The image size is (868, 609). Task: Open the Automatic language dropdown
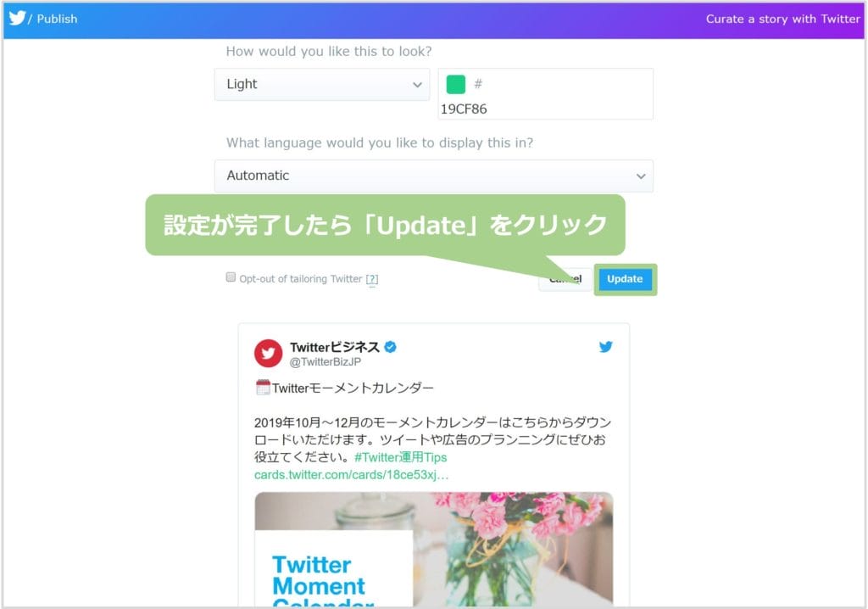pos(433,176)
